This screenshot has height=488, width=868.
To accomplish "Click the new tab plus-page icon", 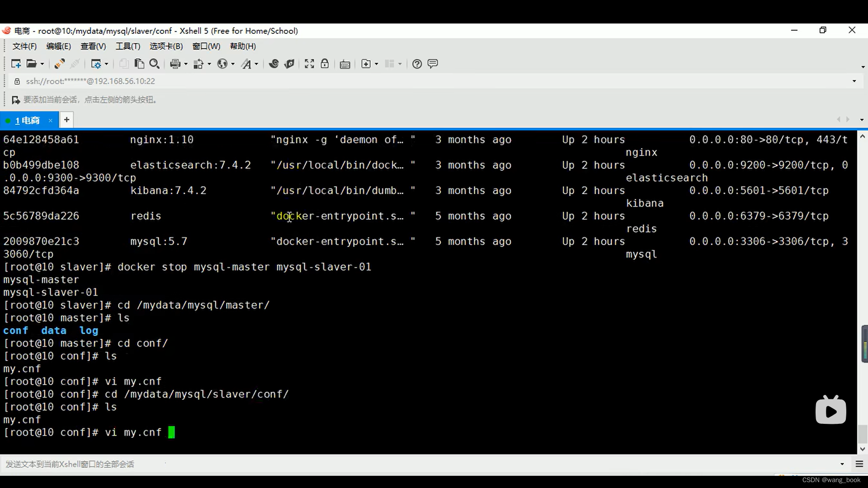I will pos(366,64).
